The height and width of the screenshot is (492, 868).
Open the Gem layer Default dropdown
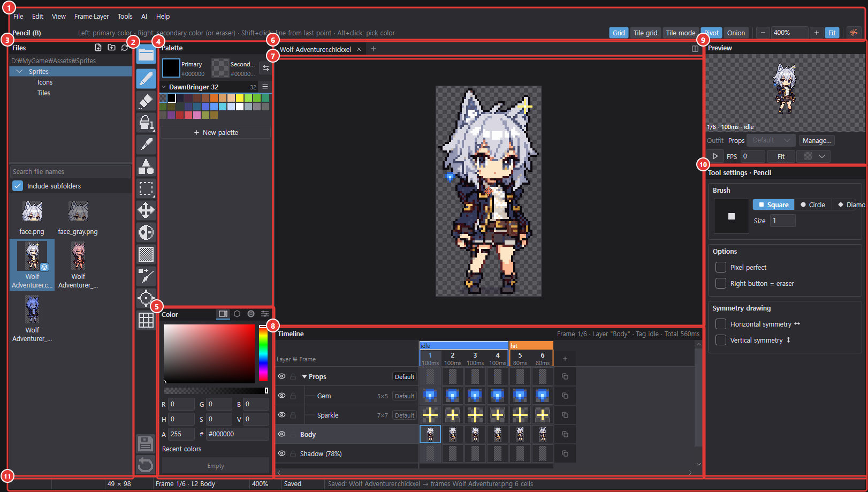tap(405, 396)
